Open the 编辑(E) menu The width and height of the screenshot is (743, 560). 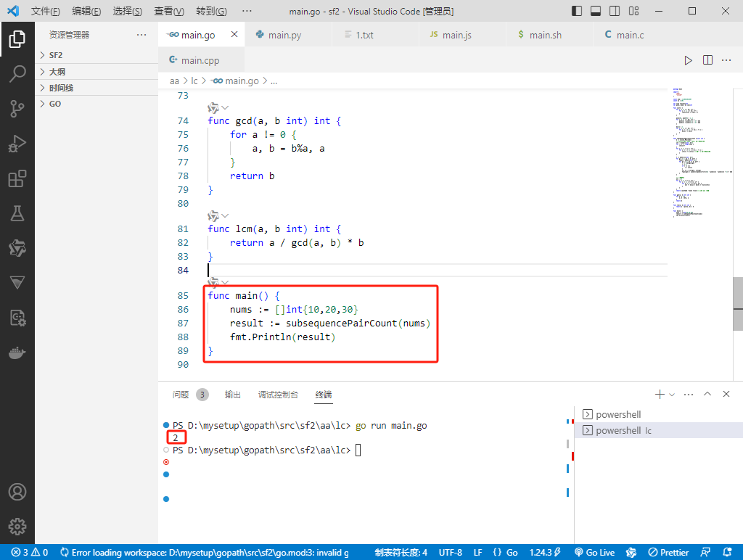click(x=86, y=11)
